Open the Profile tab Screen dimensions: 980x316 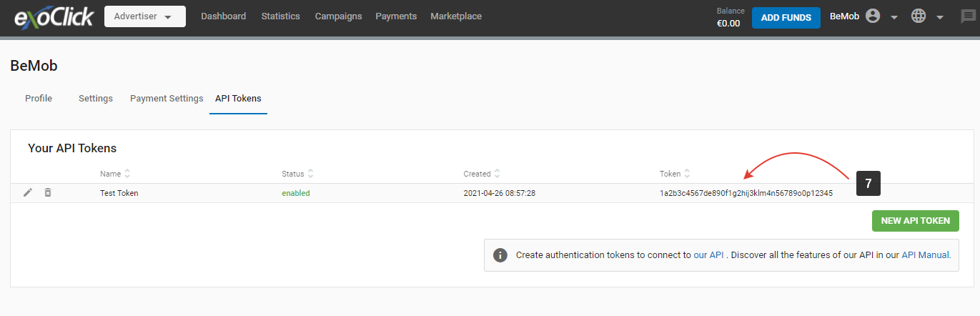click(x=39, y=99)
